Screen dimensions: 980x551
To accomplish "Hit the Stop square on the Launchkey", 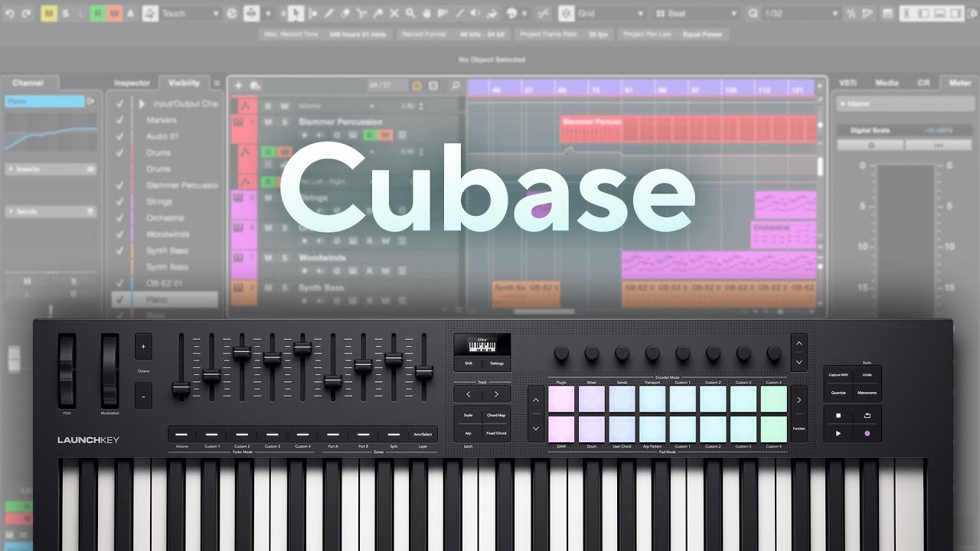I will click(x=838, y=415).
